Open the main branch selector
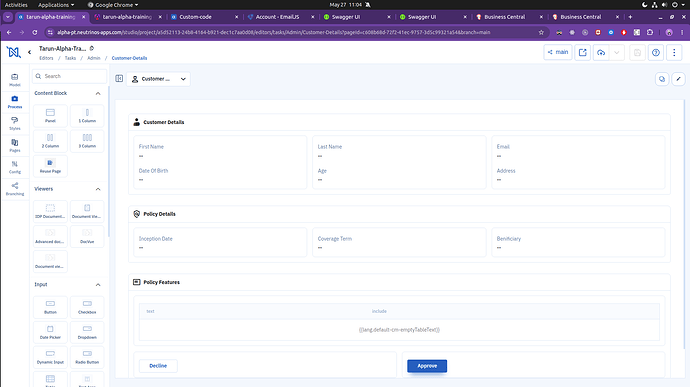This screenshot has height=387, width=690. 558,52
